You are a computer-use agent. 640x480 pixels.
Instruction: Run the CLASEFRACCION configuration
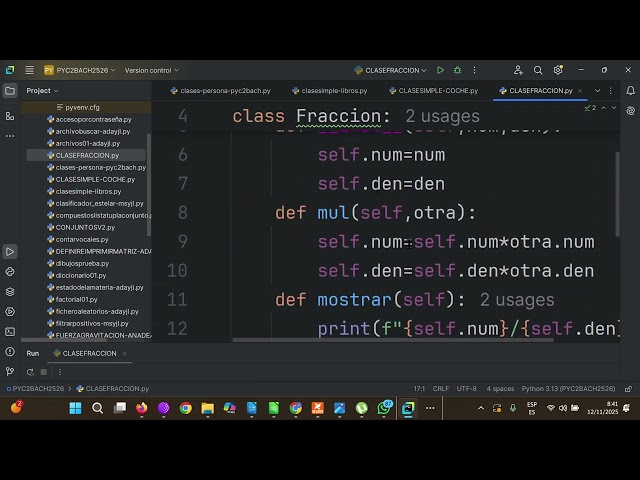point(440,70)
